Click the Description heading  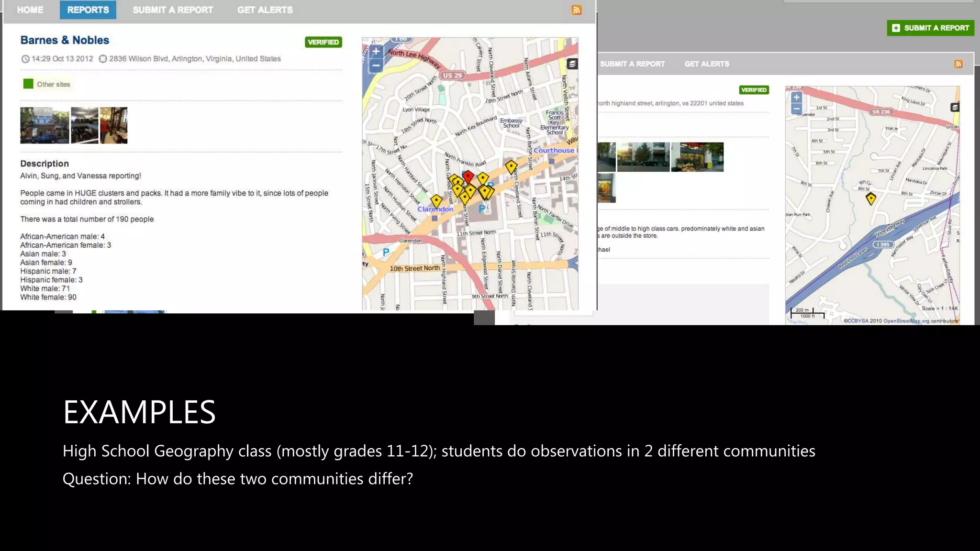45,164
